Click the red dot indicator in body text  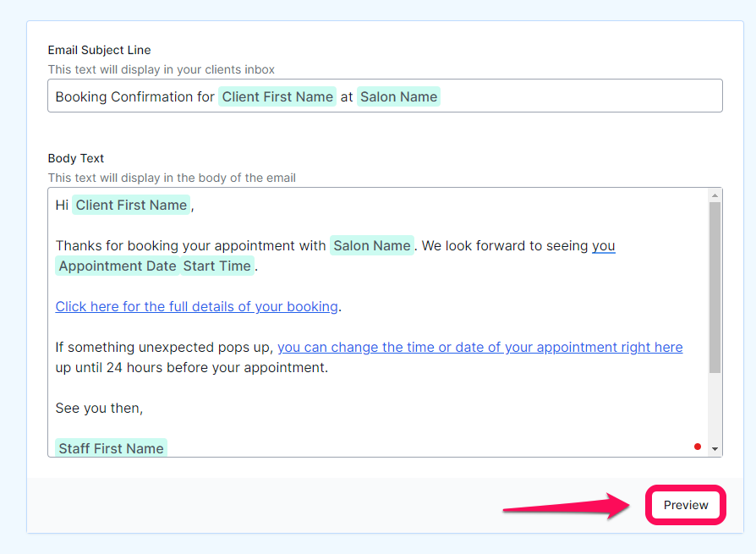[697, 447]
